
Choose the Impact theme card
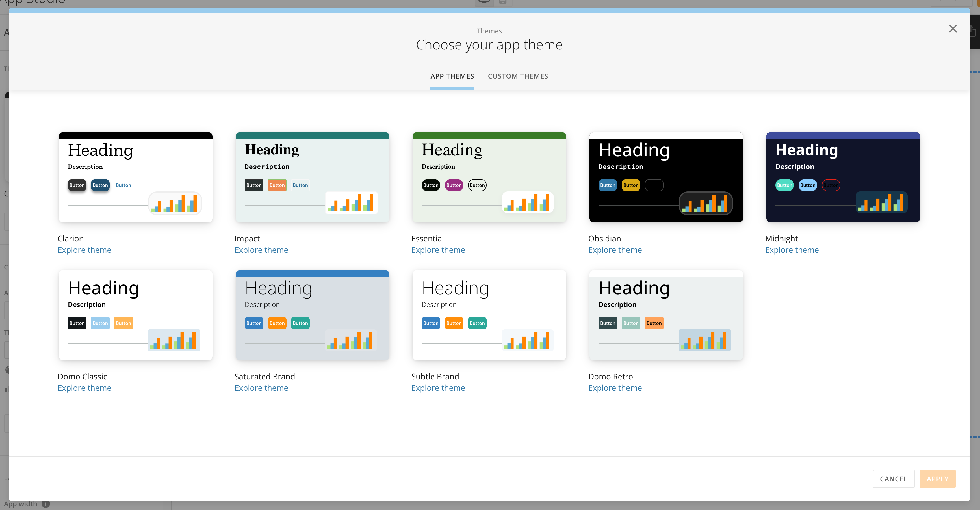[x=312, y=177]
